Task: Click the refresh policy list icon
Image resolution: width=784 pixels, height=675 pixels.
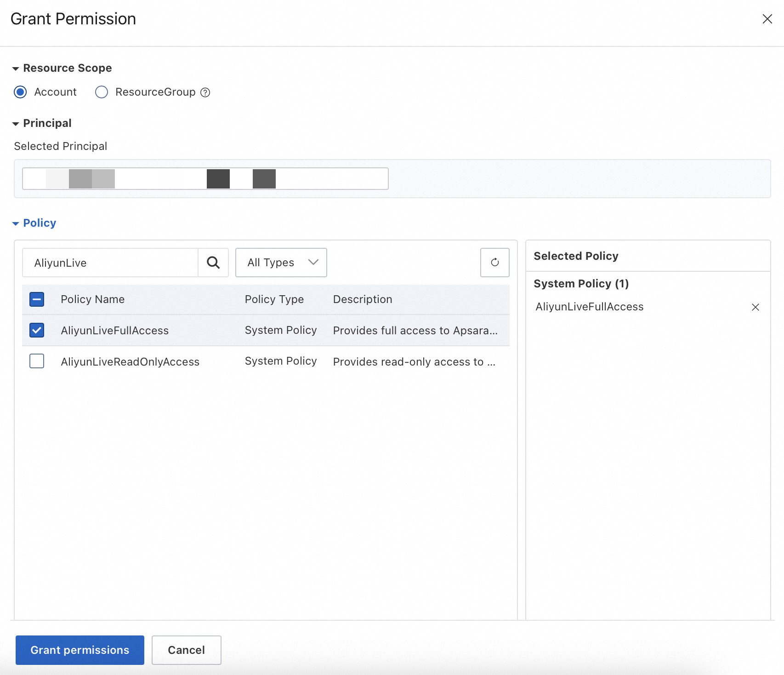Action: pos(494,263)
